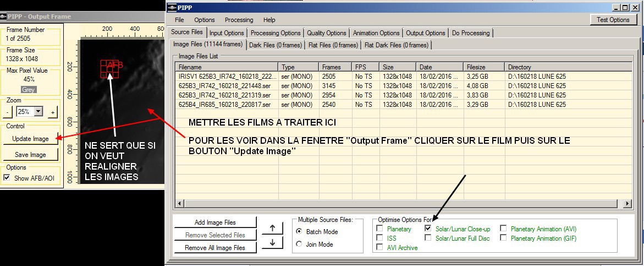Open the File menu
644x266 pixels.
[x=179, y=20]
